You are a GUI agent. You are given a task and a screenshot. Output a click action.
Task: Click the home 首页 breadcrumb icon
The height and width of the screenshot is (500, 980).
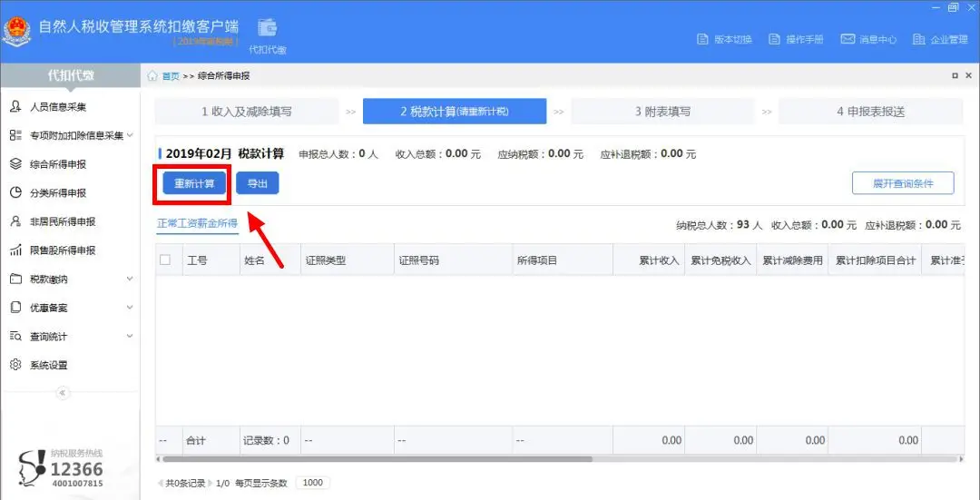click(152, 75)
